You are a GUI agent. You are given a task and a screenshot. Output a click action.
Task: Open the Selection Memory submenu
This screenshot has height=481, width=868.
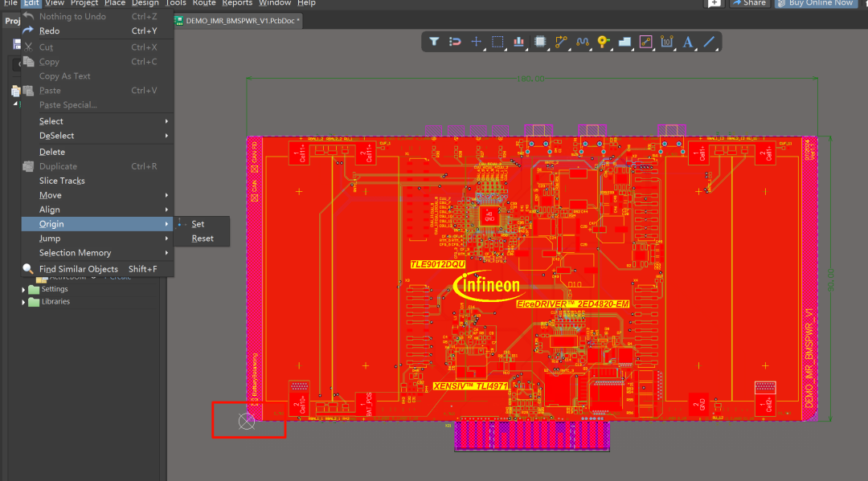97,253
